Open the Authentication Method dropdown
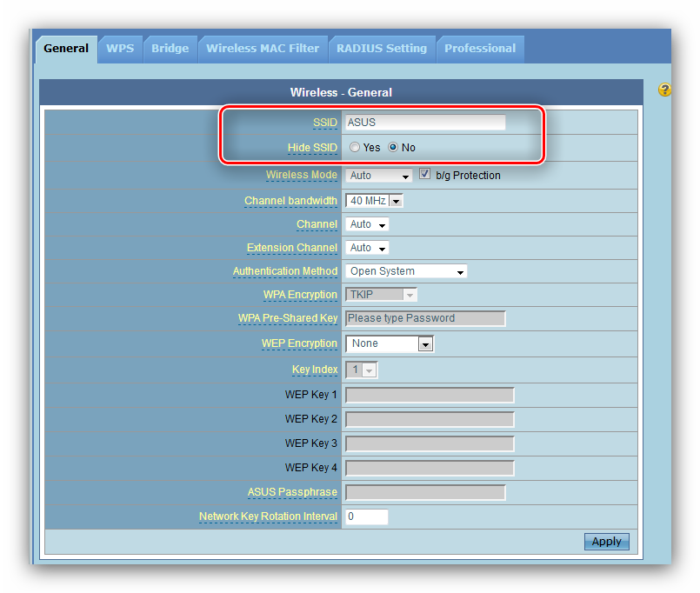The image size is (700, 593). (x=406, y=271)
